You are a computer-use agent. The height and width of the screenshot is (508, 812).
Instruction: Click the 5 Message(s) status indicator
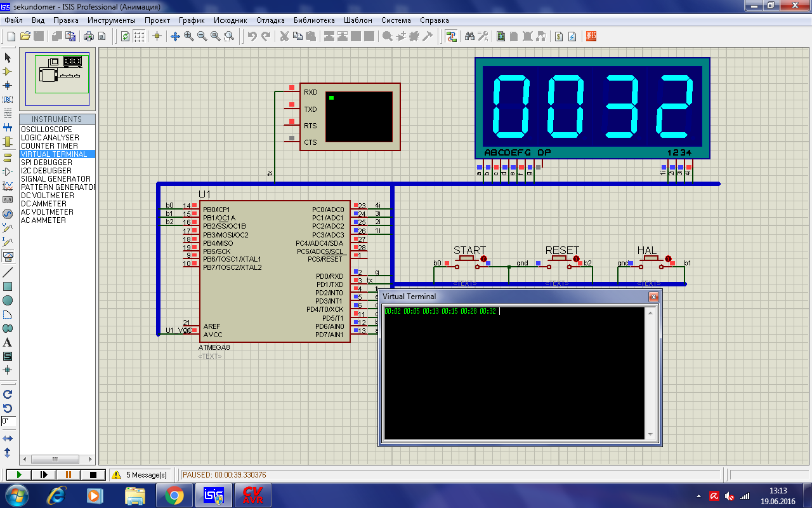tap(140, 475)
